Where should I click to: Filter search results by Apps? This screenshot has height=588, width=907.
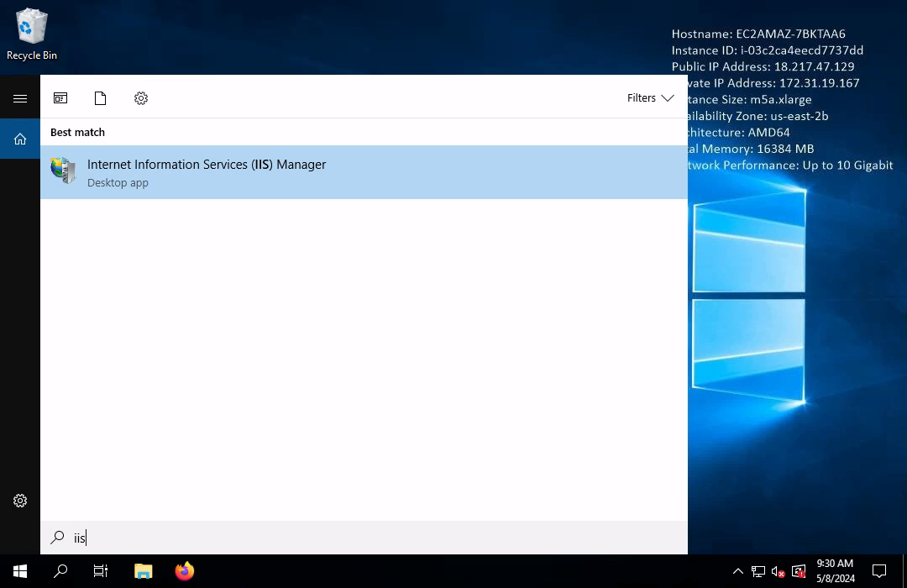pyautogui.click(x=60, y=98)
